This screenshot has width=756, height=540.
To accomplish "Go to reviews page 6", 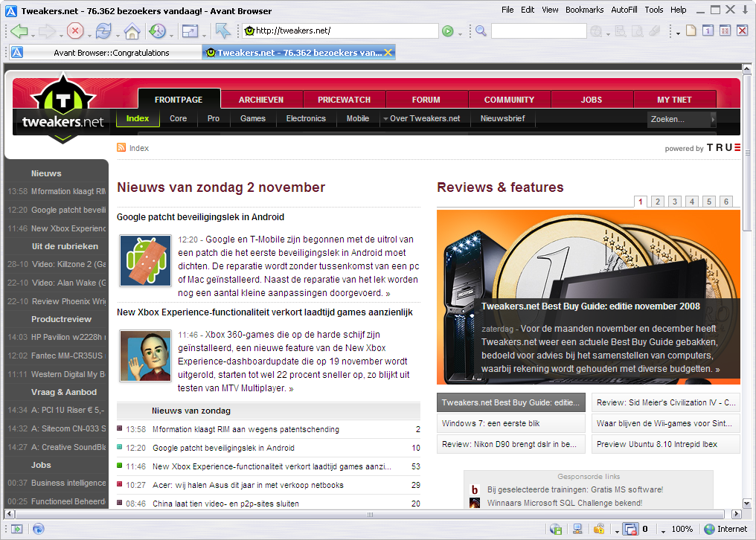I will (726, 202).
